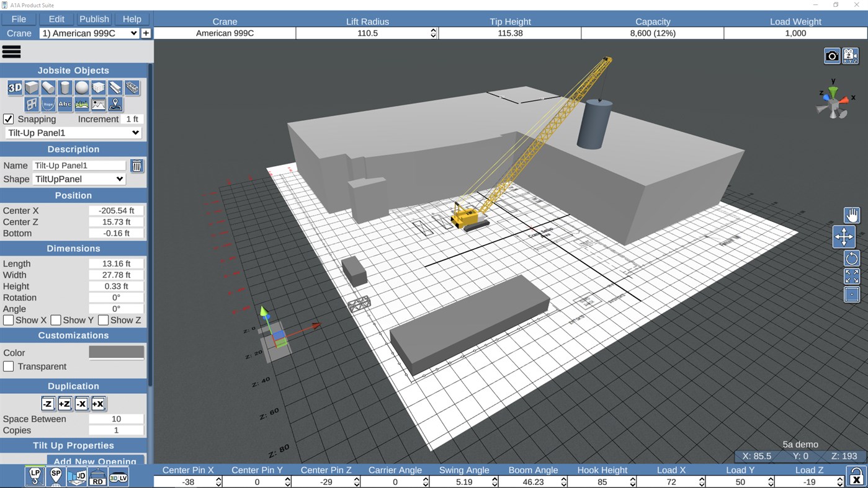The height and width of the screenshot is (488, 868).
Task: Open the Tilt-Up Panel1 object dropdown
Action: [73, 133]
